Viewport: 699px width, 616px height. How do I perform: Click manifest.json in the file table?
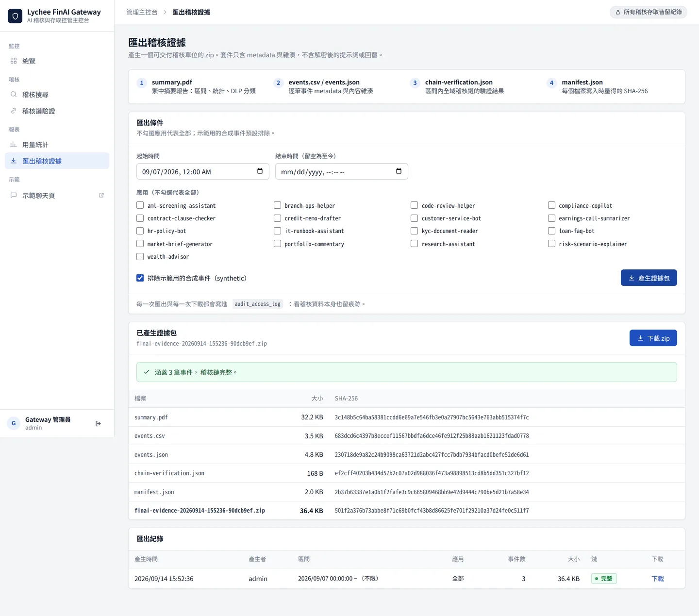[154, 492]
